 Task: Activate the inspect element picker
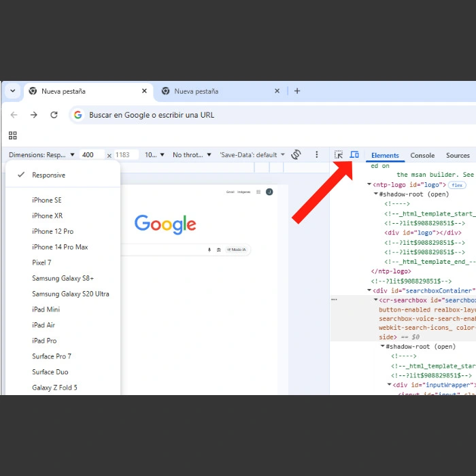click(339, 155)
